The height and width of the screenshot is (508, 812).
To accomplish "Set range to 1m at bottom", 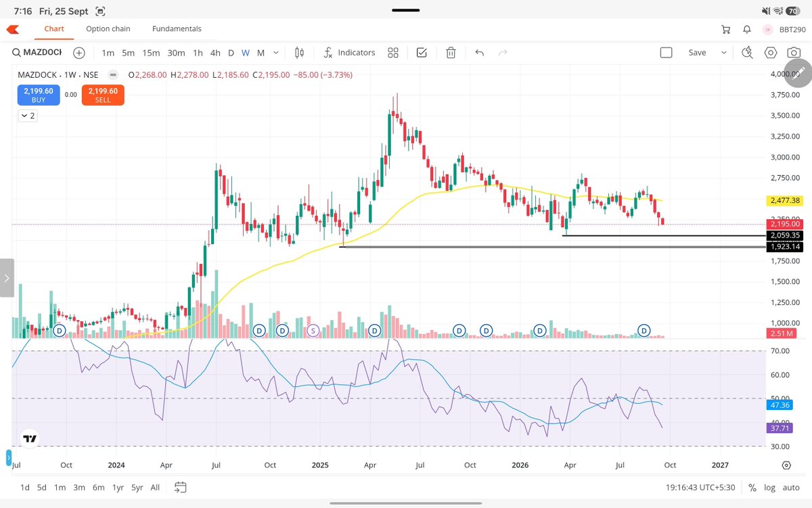I will [x=60, y=487].
